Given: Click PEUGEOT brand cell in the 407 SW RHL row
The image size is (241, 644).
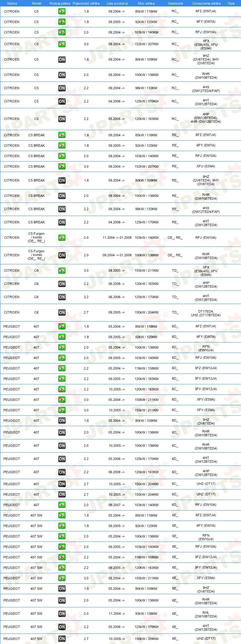Looking at the screenshot, I should click(12, 614).
